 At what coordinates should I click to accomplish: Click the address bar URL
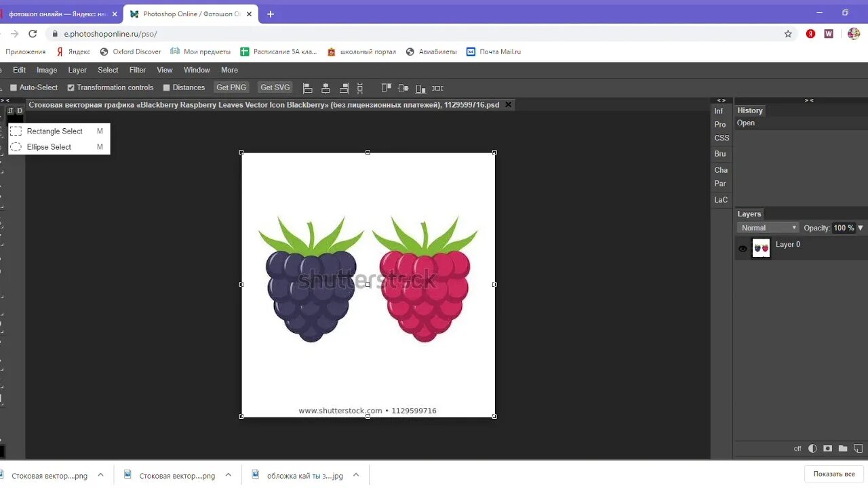tap(111, 34)
